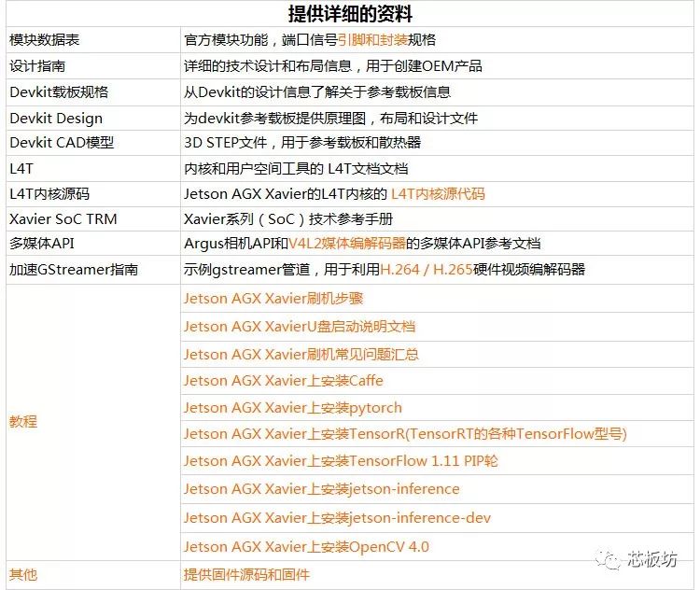Select the L4T内核源码 cell
This screenshot has width=700, height=590.
pyautogui.click(x=93, y=194)
